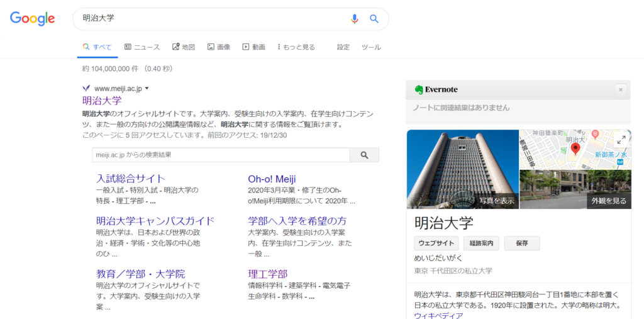Switch to the 画像 tab

pyautogui.click(x=219, y=47)
